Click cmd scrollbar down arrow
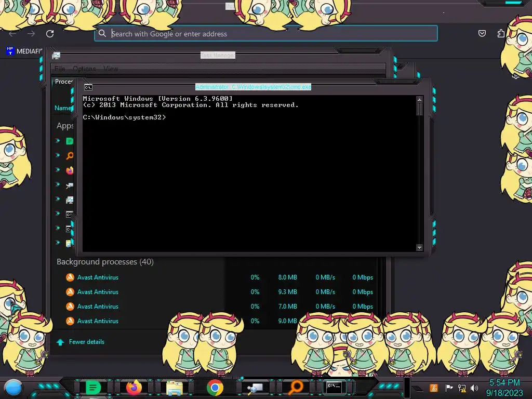Screen dimensions: 532x399 pyautogui.click(x=419, y=248)
